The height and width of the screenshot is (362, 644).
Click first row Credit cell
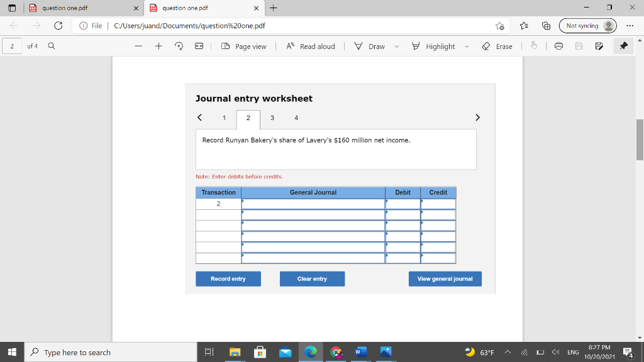pyautogui.click(x=438, y=204)
